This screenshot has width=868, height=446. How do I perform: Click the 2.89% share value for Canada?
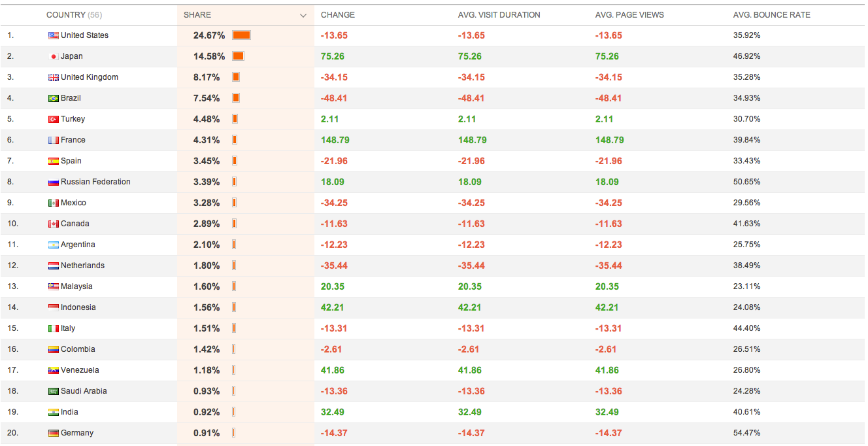coord(207,224)
